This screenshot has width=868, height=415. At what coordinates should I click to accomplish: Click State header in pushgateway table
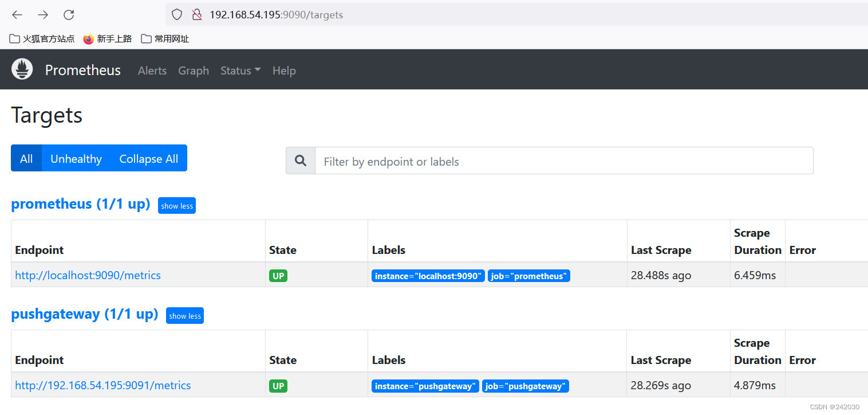[x=283, y=360]
